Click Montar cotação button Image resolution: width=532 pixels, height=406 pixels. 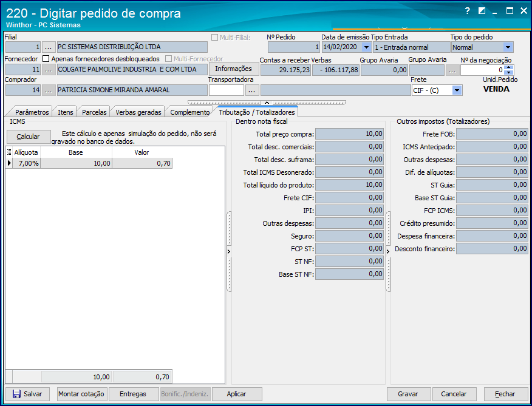tap(81, 394)
